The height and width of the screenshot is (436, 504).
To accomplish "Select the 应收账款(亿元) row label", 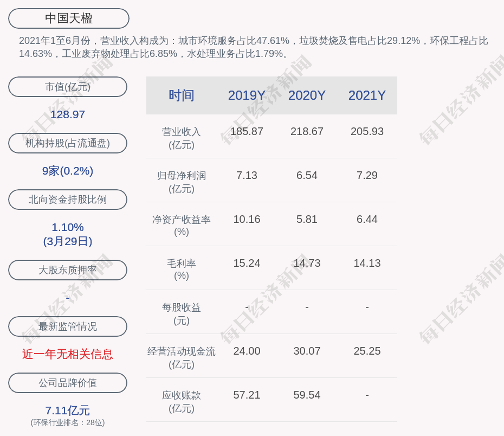I will click(x=182, y=402).
